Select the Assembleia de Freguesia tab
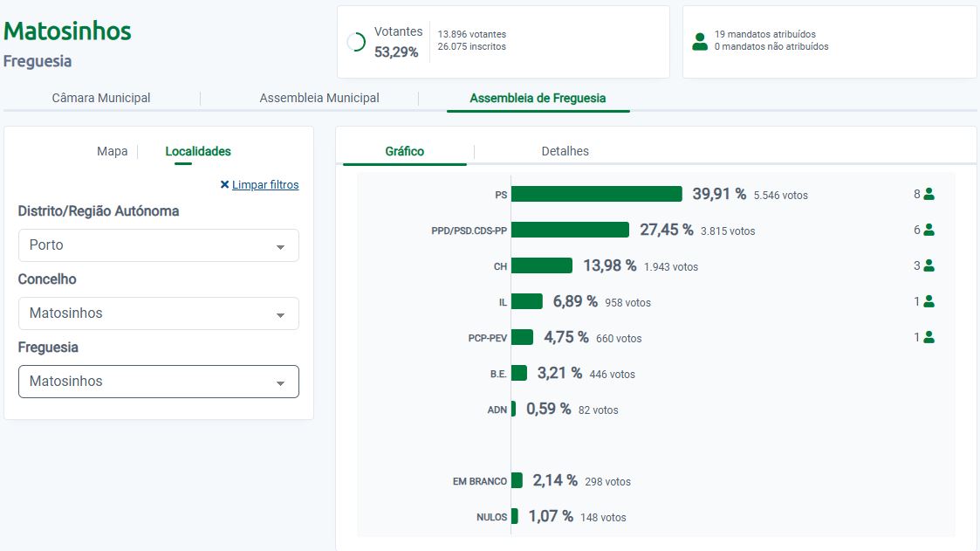Viewport: 980px width, 551px height. [538, 99]
